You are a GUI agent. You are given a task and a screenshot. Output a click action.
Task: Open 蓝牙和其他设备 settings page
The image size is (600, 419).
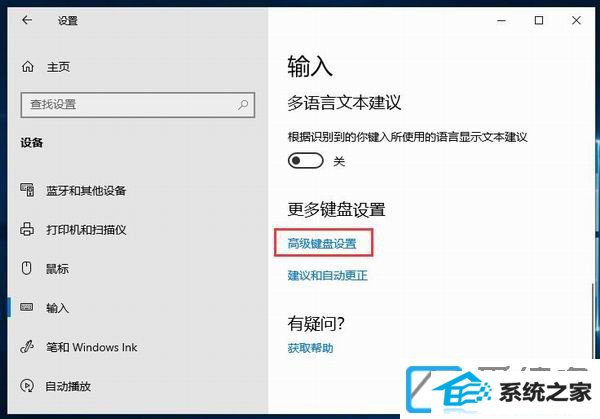(x=86, y=191)
